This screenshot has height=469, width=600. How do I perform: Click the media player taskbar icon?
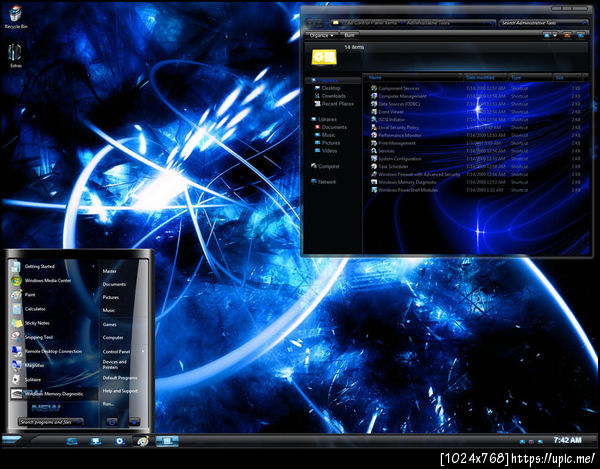click(119, 441)
